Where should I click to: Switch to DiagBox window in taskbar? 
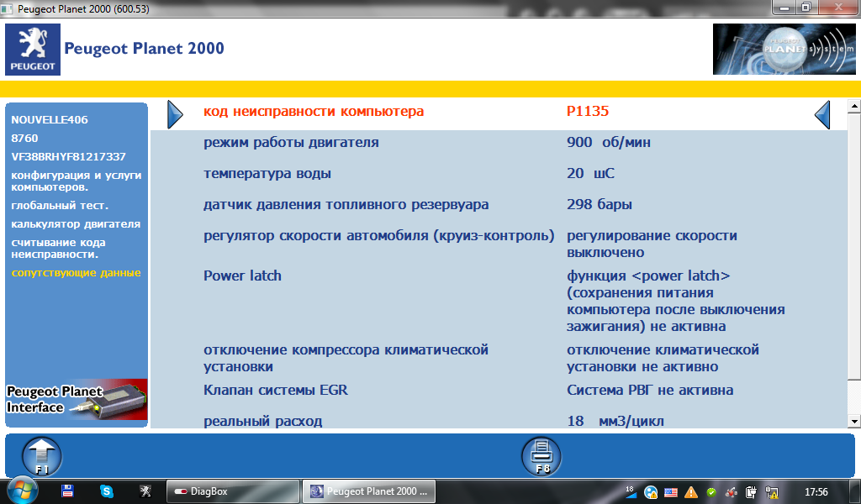point(233,491)
